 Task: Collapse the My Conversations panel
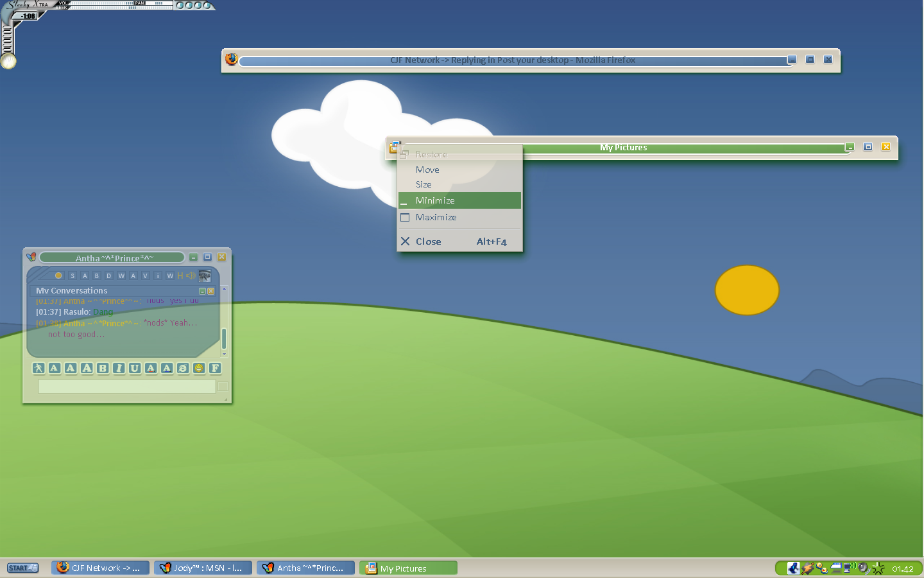tap(202, 291)
